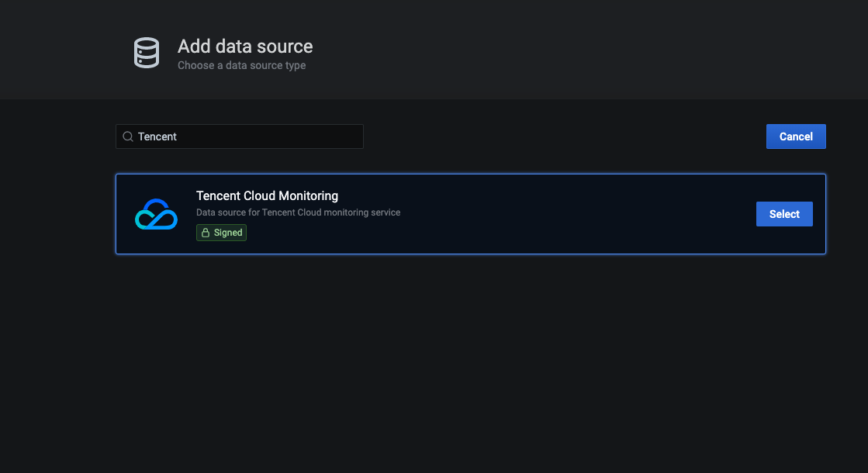Click the word "Tencent" in the search box
The height and width of the screenshot is (473, 868).
157,136
